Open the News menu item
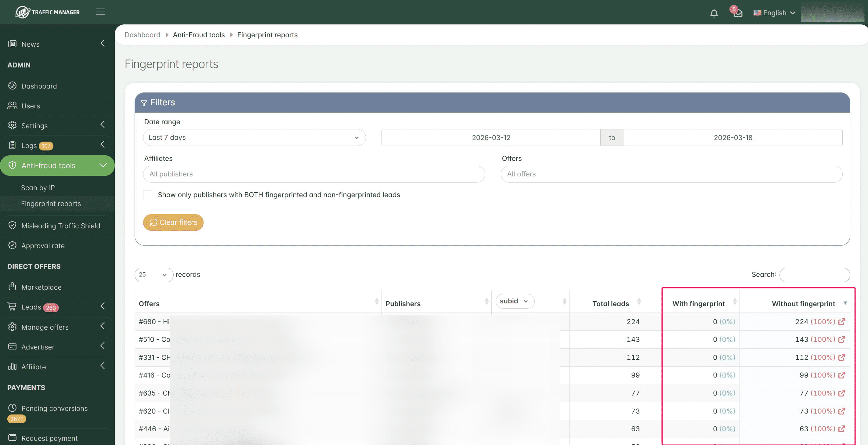868x445 pixels. click(x=30, y=44)
